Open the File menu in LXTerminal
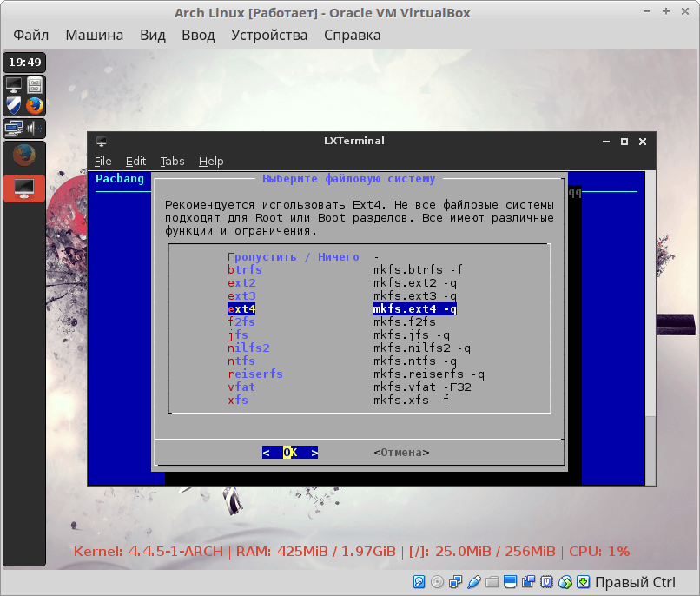Viewport: 700px width, 596px height. pyautogui.click(x=103, y=161)
